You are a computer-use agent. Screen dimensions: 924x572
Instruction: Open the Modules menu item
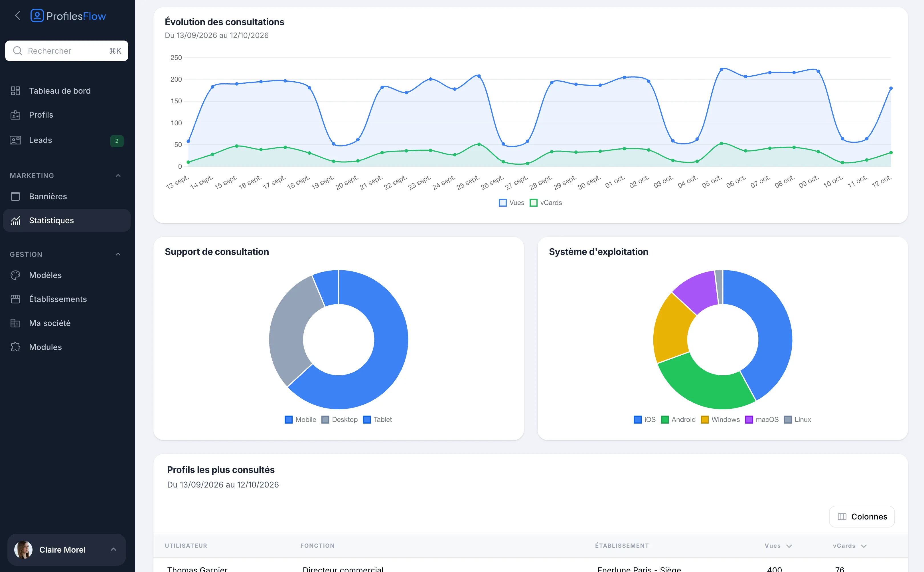pyautogui.click(x=66, y=347)
